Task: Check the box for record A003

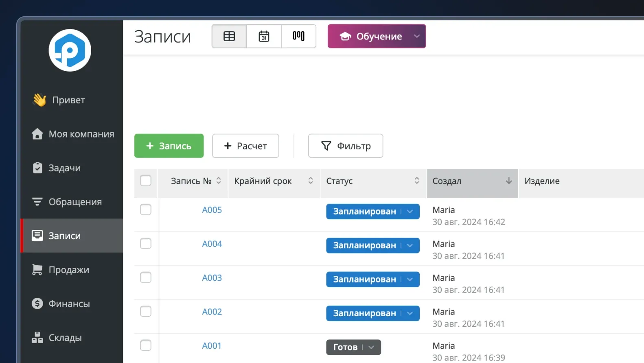Action: (146, 278)
